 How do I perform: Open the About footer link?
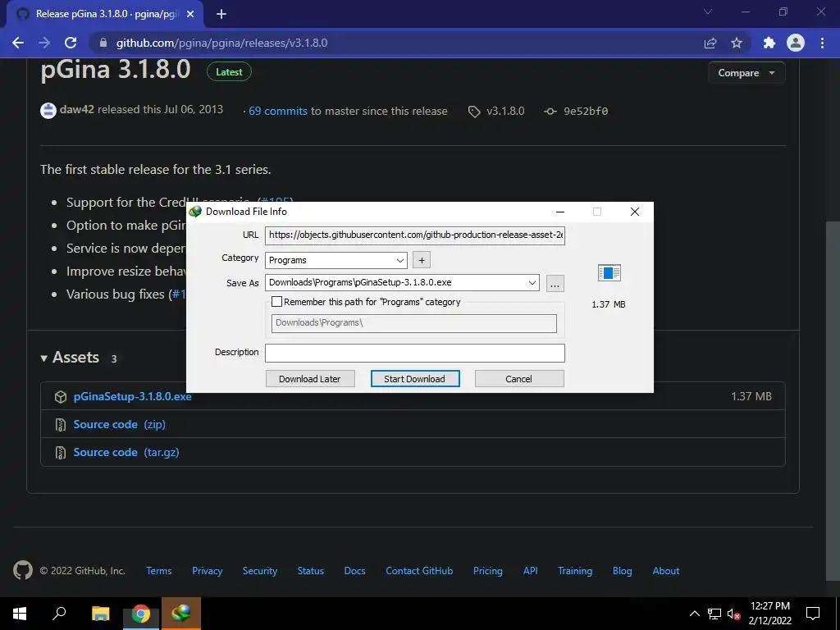click(x=666, y=571)
